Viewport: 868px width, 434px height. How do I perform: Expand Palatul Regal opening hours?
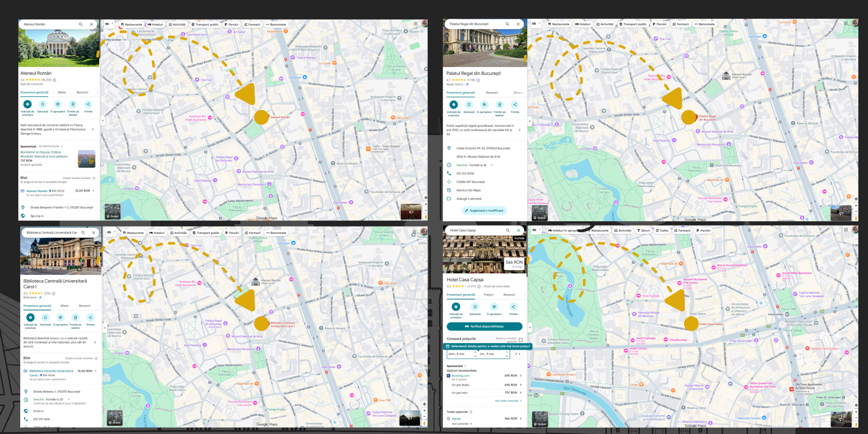[491, 165]
